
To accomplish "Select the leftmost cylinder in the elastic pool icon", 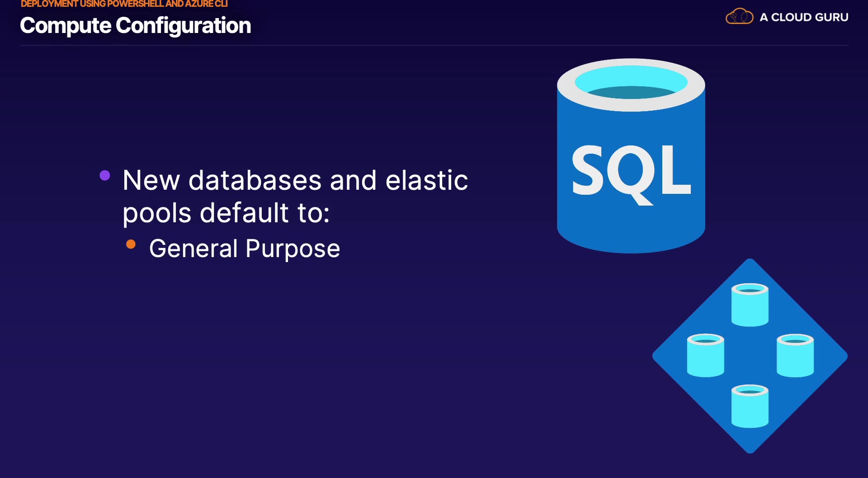I will [705, 355].
